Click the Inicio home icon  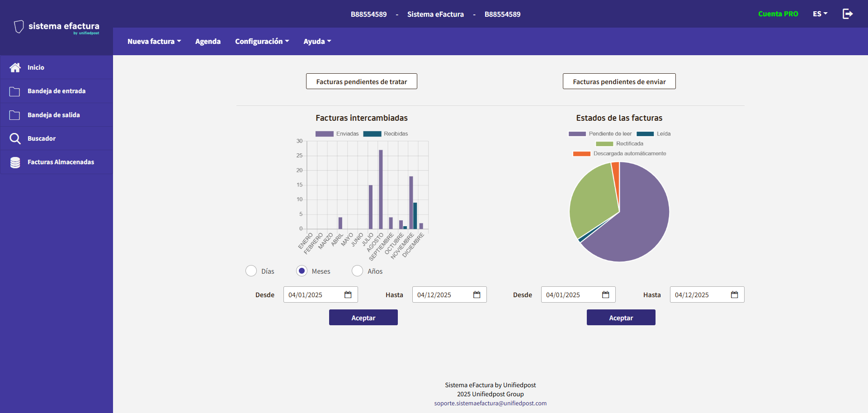coord(15,67)
